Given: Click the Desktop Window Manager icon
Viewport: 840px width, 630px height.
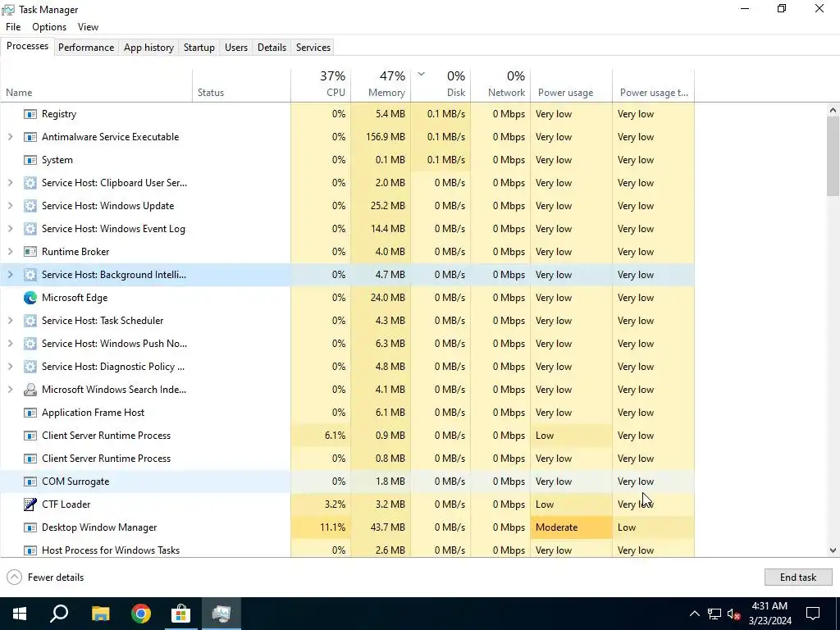Looking at the screenshot, I should 30,527.
